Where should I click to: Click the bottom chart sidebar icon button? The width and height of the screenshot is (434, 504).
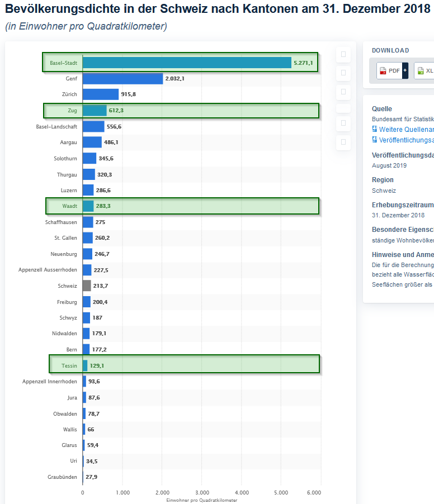pos(343,142)
